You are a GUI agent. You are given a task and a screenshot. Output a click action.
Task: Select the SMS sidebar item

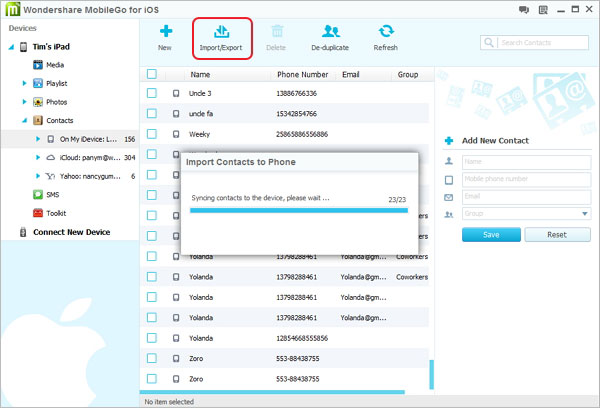coord(52,194)
